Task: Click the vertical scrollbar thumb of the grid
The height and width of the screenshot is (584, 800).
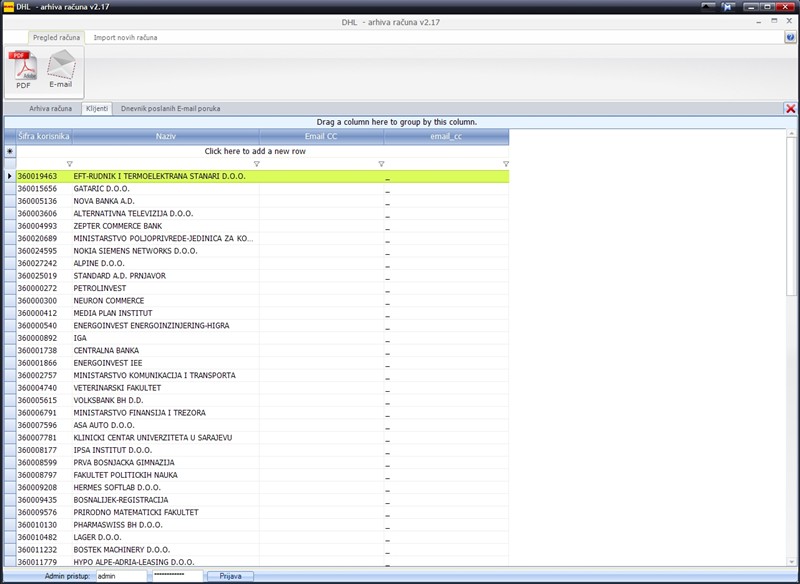Action: [x=791, y=217]
